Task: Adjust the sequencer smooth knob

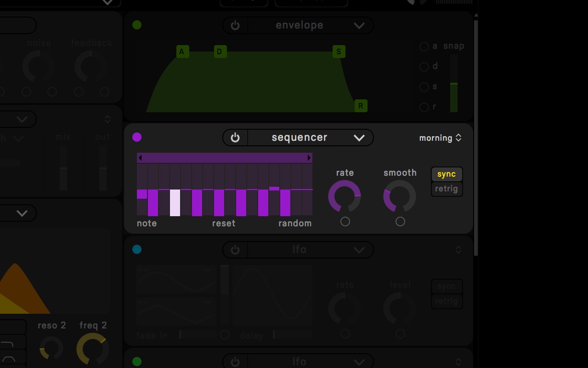Action: point(400,196)
